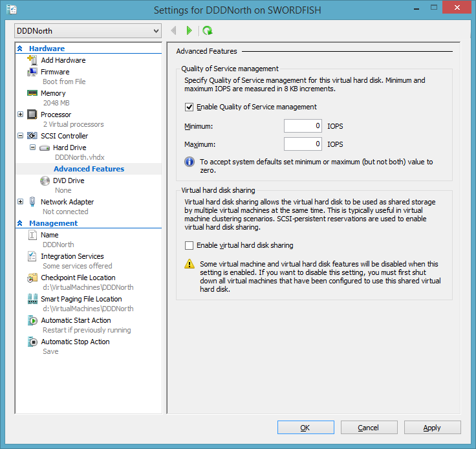The image size is (476, 449).
Task: Click the Name document icon
Action: click(32, 235)
